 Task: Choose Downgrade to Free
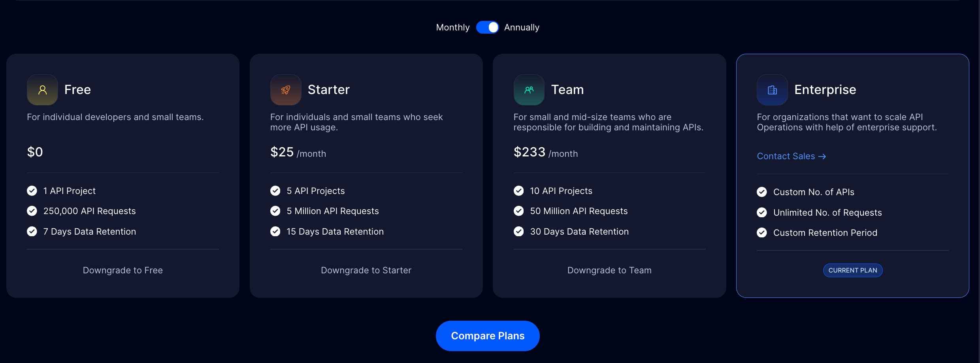coord(123,270)
